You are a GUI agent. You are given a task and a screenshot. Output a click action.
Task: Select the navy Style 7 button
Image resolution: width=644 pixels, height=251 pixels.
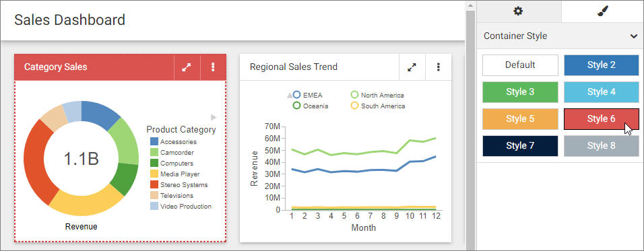click(520, 146)
